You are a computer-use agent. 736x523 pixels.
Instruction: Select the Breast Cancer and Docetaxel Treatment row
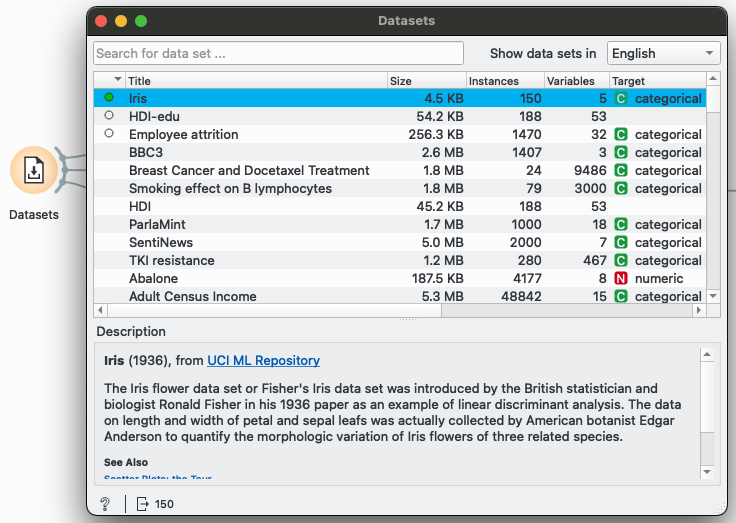[250, 171]
